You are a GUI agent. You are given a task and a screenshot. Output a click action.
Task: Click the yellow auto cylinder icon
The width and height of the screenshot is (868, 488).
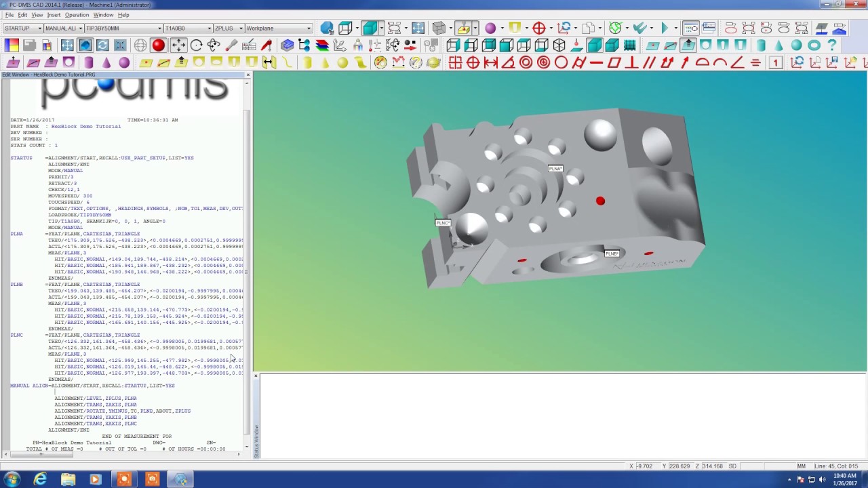click(308, 63)
